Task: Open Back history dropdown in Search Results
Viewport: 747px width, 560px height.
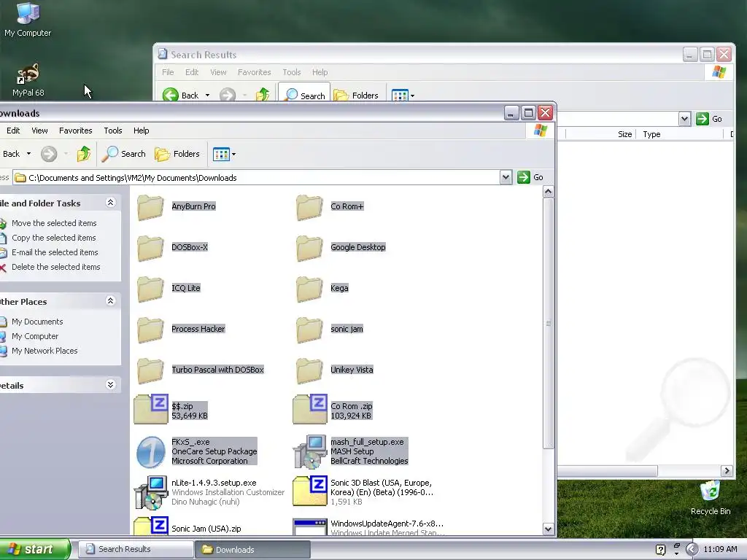Action: [207, 96]
